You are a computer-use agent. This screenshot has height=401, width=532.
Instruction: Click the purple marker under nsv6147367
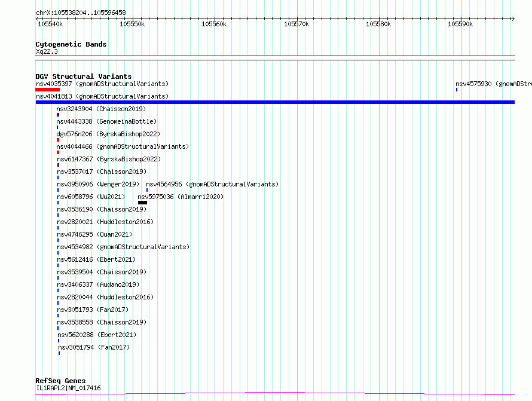point(59,165)
